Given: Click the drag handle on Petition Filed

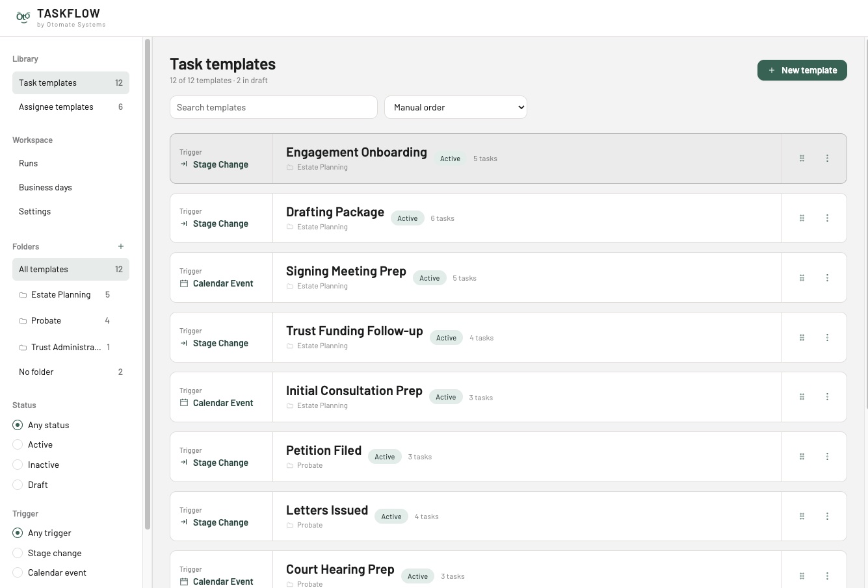Looking at the screenshot, I should [x=802, y=457].
